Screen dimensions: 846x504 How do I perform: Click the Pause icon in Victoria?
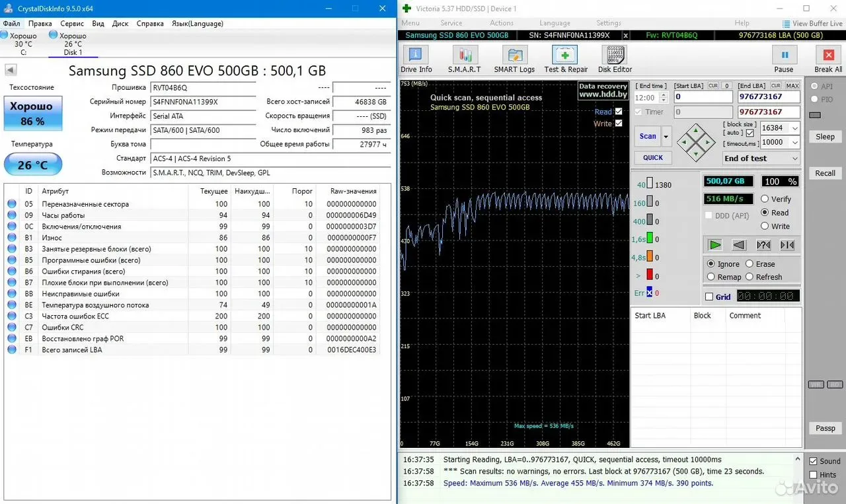point(785,55)
